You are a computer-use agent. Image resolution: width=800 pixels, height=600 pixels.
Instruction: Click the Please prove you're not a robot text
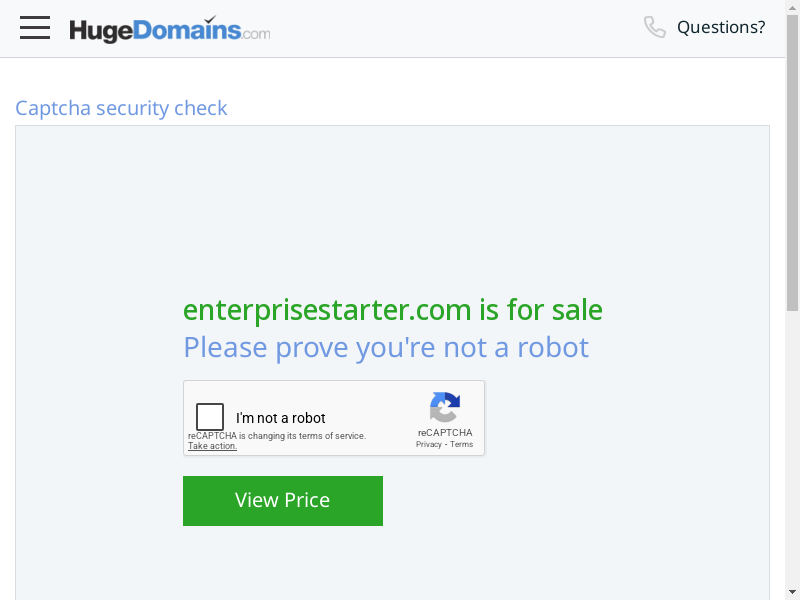[x=386, y=347]
